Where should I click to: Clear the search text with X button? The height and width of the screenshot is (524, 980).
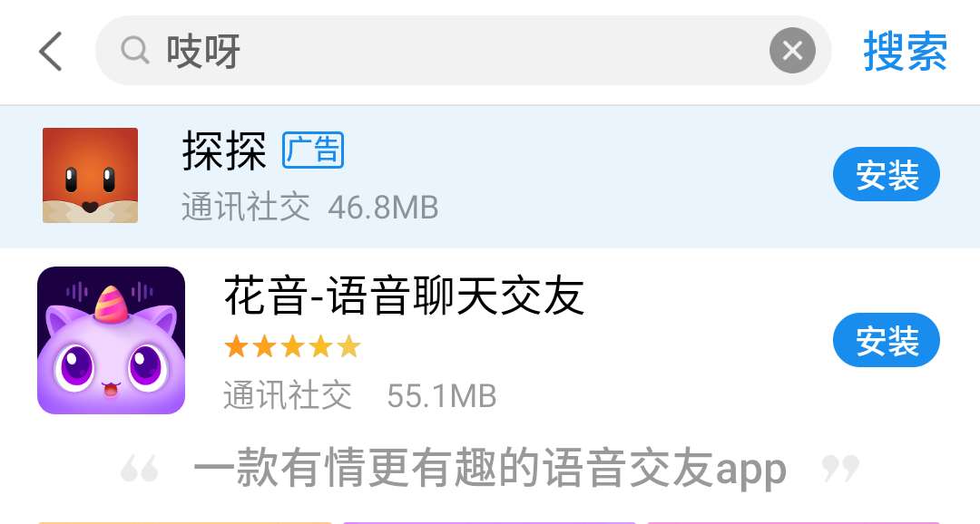[x=792, y=51]
